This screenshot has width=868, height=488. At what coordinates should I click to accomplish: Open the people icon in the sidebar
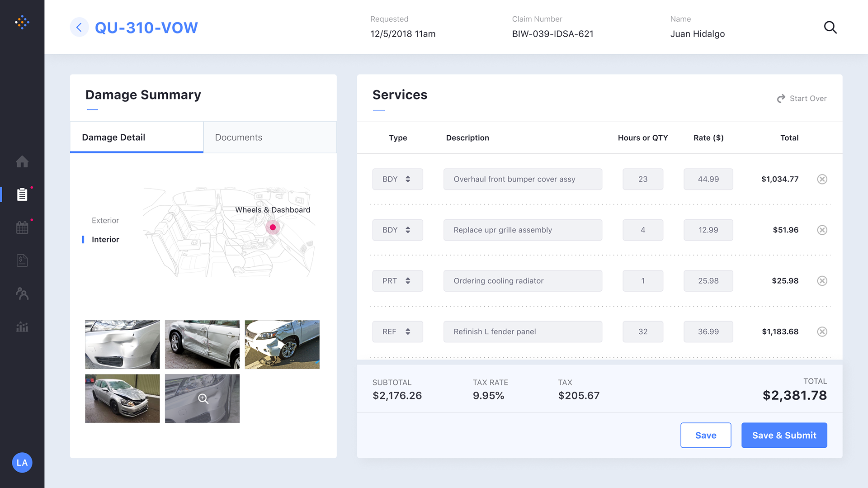click(x=22, y=294)
